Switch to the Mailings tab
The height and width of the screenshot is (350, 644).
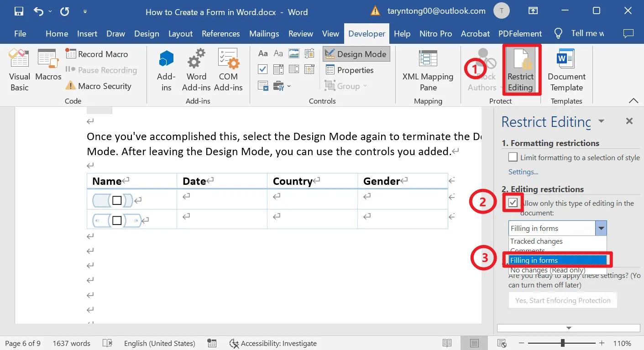tap(264, 33)
